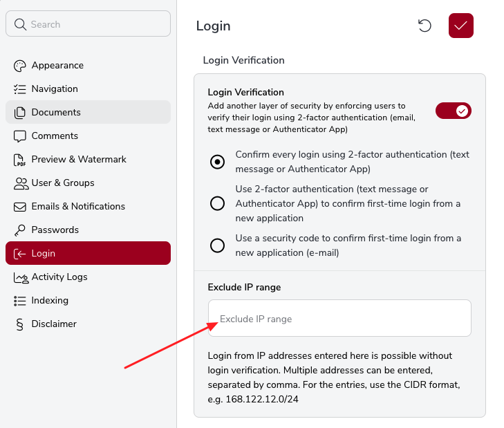This screenshot has width=504, height=428.
Task: Click the Emails & Notifications envelope icon
Action: pyautogui.click(x=19, y=207)
